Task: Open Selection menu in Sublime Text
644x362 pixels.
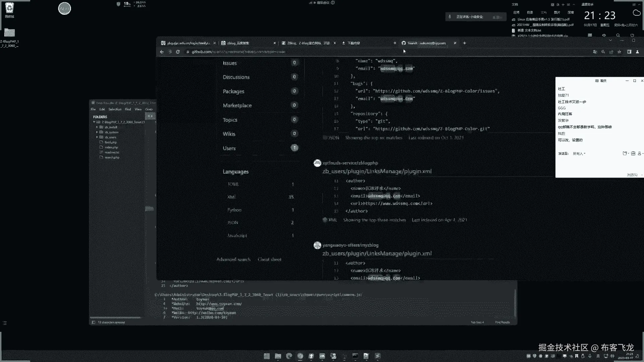Action: 115,109
